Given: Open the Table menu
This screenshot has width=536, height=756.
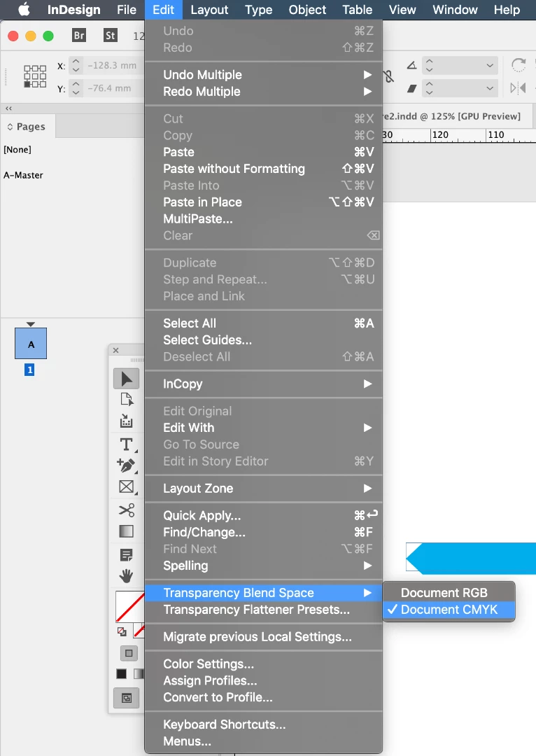Looking at the screenshot, I should point(357,10).
